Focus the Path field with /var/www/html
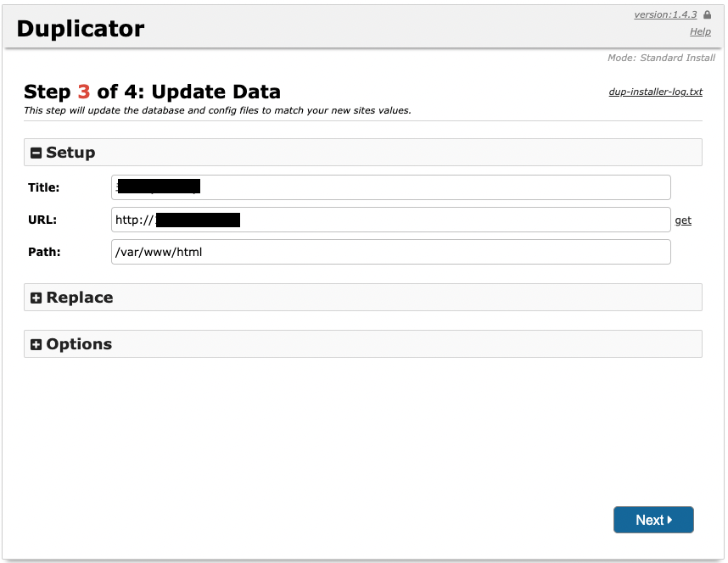Image resolution: width=728 pixels, height=563 pixels. [391, 252]
